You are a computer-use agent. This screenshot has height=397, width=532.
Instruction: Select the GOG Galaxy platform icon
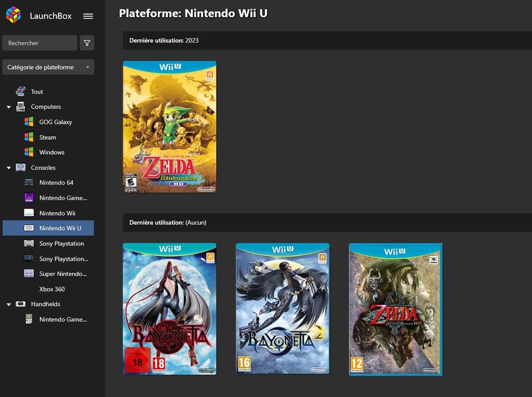click(29, 122)
